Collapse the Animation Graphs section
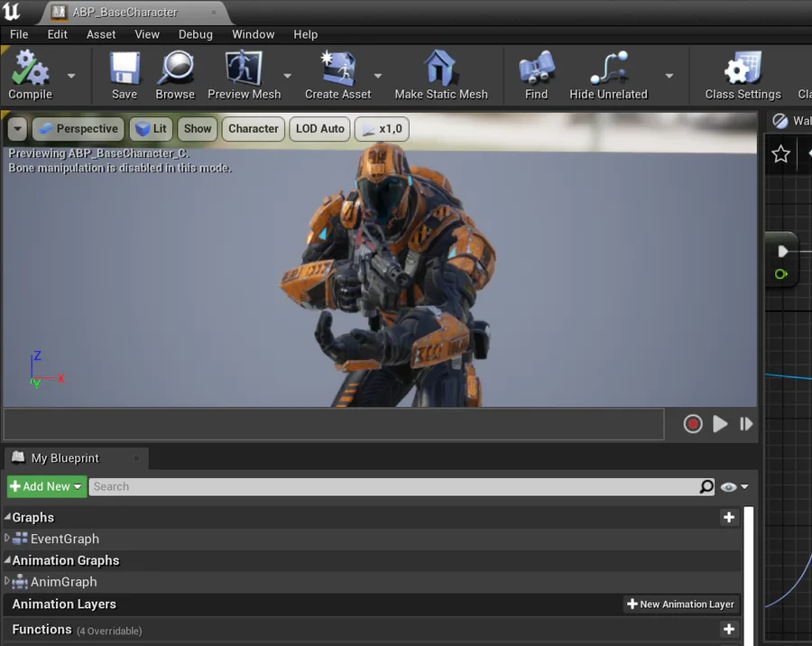812x646 pixels. (7, 559)
